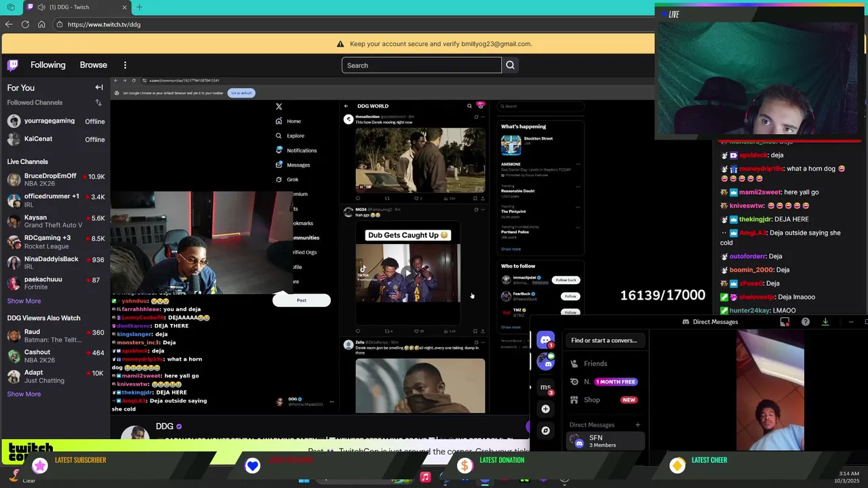Click Set as default Chrome button in stream
This screenshot has width=868, height=488.
(x=241, y=93)
